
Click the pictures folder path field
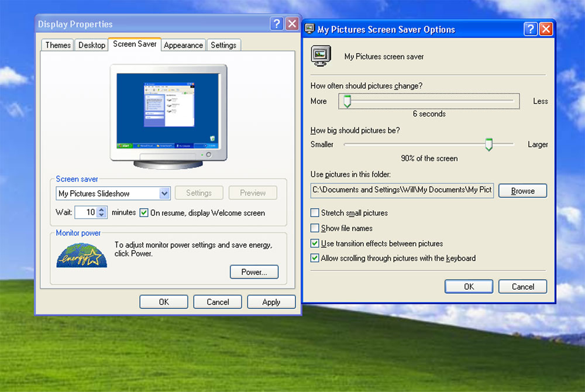pos(402,190)
